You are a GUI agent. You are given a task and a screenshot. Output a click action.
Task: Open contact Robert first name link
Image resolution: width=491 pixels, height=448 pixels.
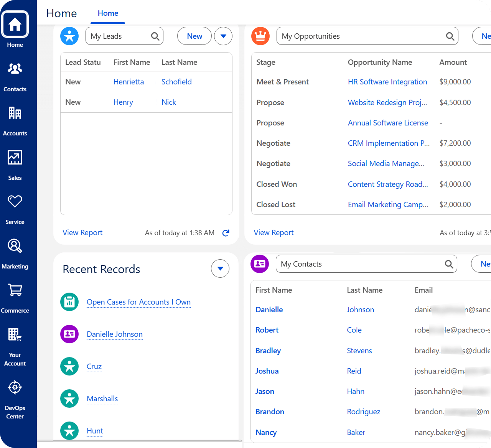267,330
